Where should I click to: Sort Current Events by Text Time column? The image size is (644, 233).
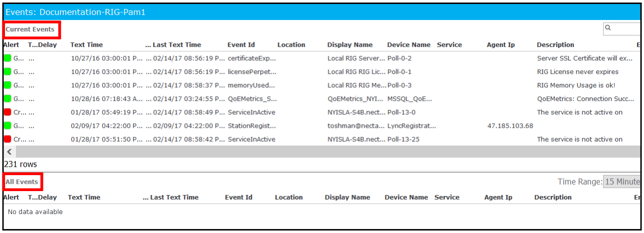[x=87, y=45]
